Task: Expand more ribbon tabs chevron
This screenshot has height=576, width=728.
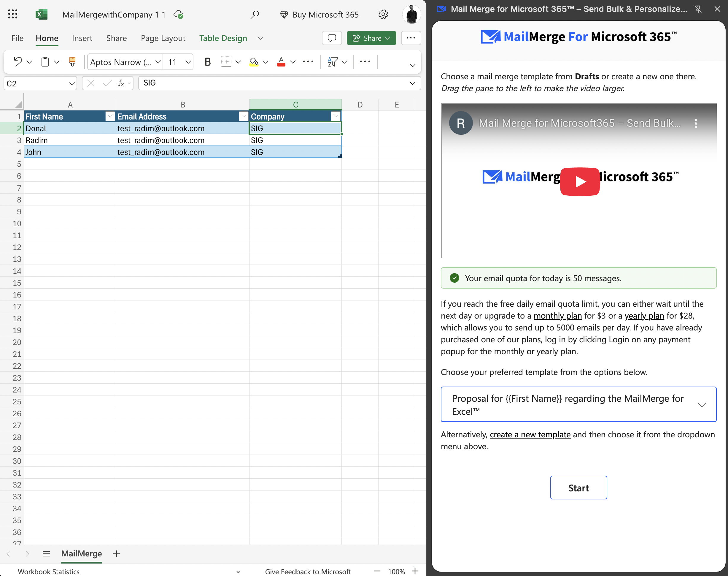Action: [260, 38]
